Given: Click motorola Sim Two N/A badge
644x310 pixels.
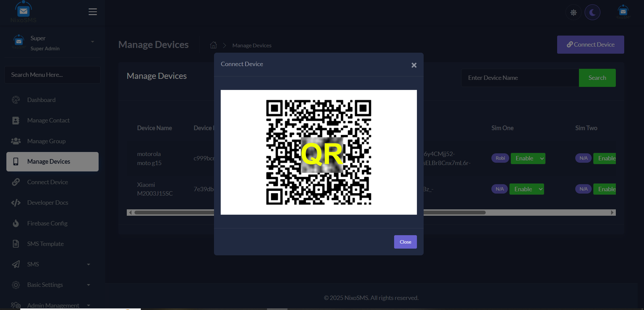Looking at the screenshot, I should click(x=584, y=158).
